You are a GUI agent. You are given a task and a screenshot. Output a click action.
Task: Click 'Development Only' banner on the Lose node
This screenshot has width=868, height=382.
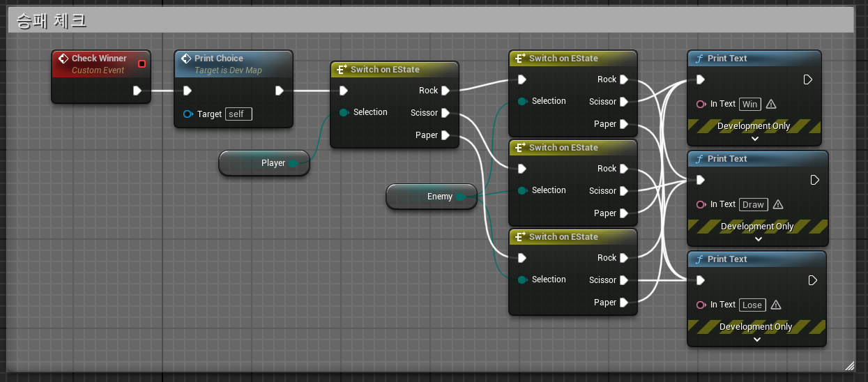[756, 327]
